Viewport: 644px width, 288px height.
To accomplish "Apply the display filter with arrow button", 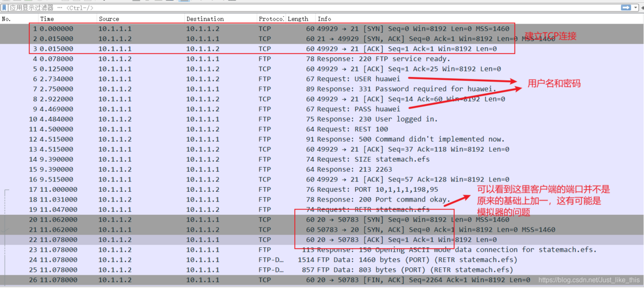I will click(x=626, y=8).
